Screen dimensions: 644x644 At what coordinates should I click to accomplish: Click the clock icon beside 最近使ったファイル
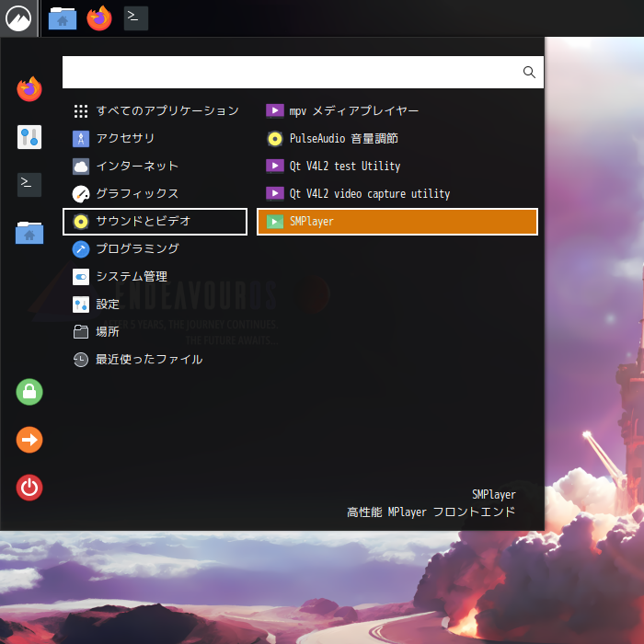click(81, 360)
